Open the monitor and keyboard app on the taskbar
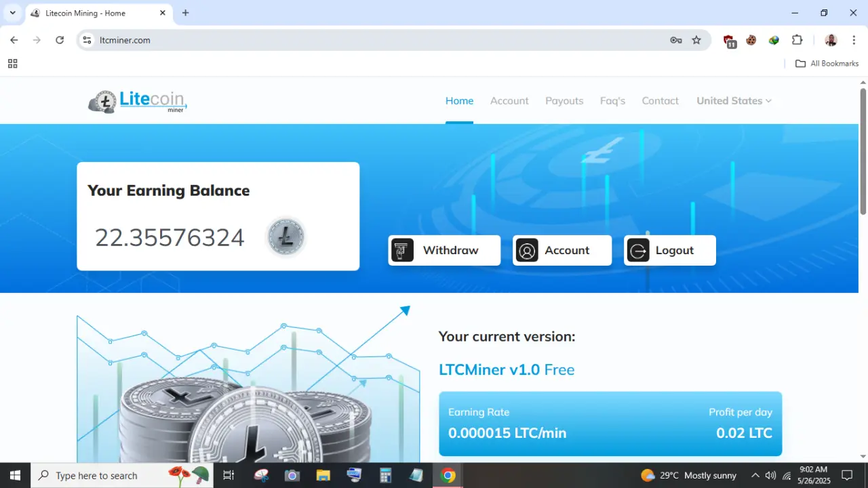Viewport: 868px width, 488px height. point(355,475)
